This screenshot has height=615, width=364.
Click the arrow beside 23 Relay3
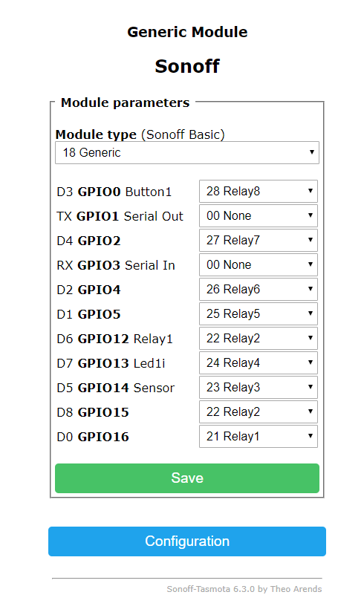(311, 387)
